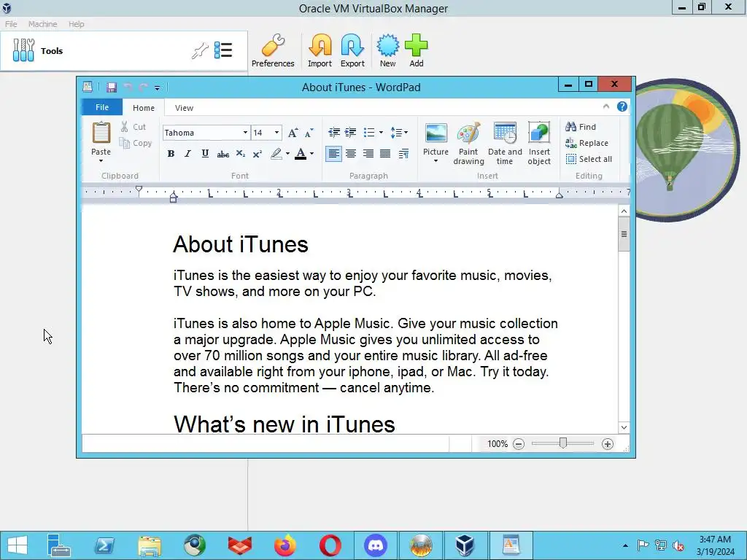Expand font color dropdown arrow
The width and height of the screenshot is (747, 560).
[312, 153]
